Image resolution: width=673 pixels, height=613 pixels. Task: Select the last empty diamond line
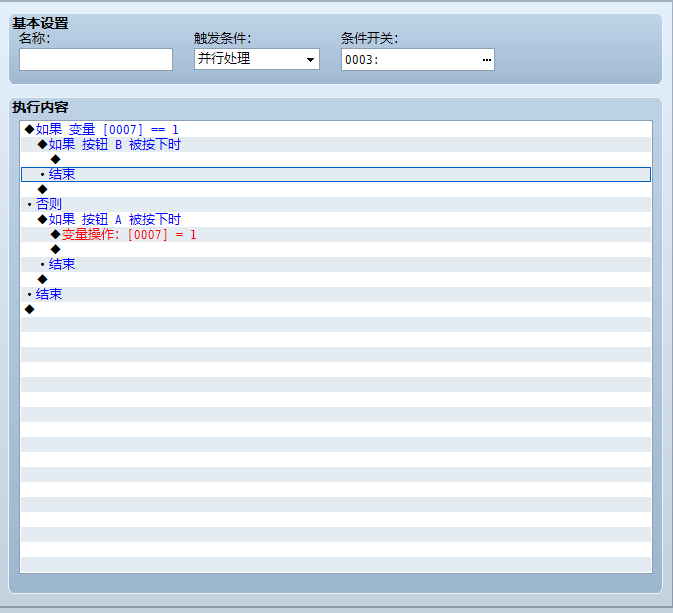tap(336, 310)
